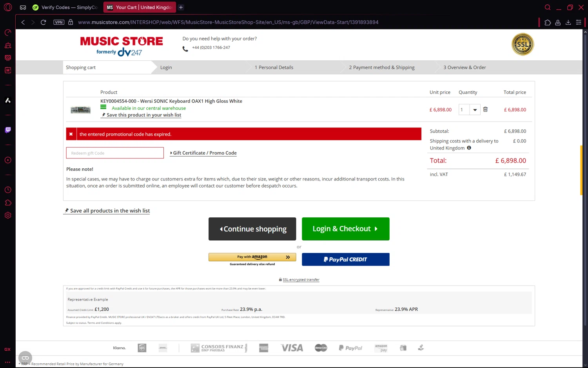The width and height of the screenshot is (588, 368).
Task: Delete keyboard item with trash icon
Action: click(485, 109)
